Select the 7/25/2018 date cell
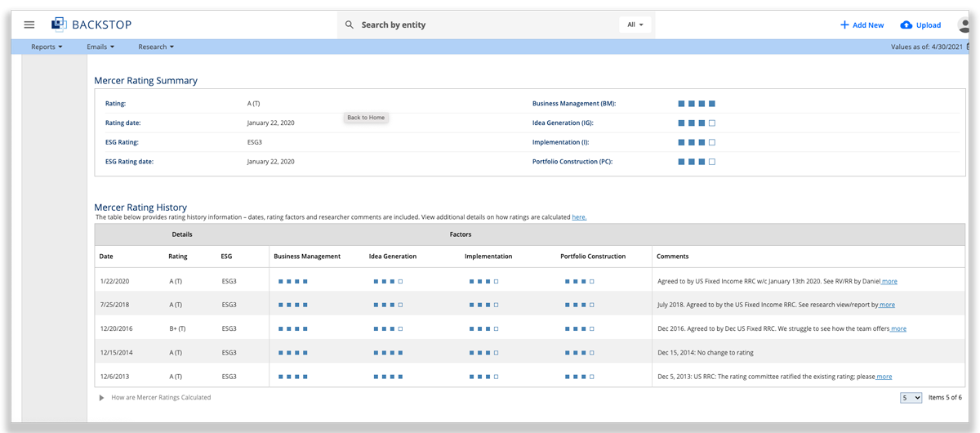This screenshot has height=433, width=980. pyautogui.click(x=114, y=305)
